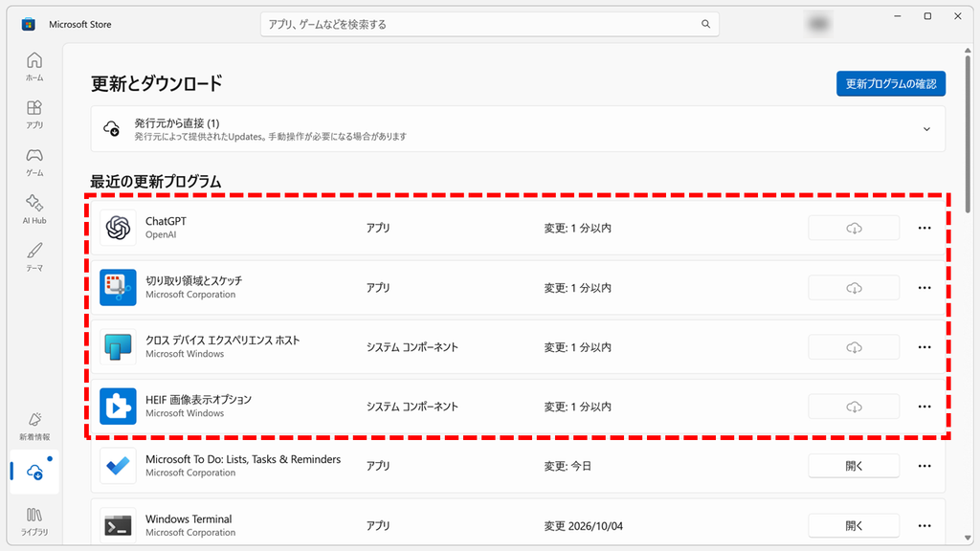Open more options for Microsoft To Do
Viewport: 980px width, 551px height.
[924, 466]
